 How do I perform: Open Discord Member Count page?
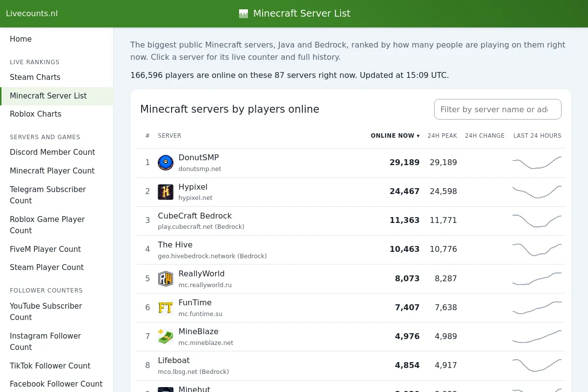[57, 152]
